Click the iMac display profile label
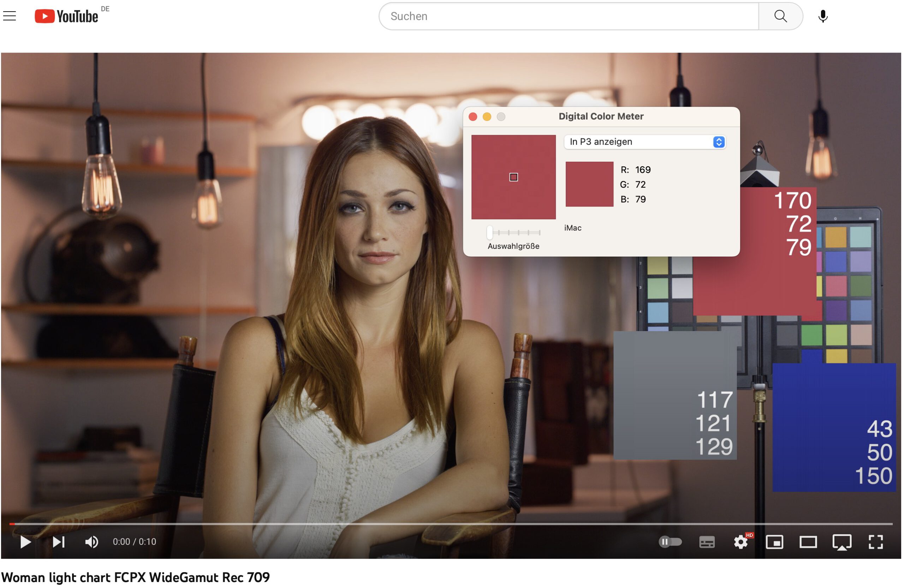Image resolution: width=904 pixels, height=588 pixels. coord(573,228)
